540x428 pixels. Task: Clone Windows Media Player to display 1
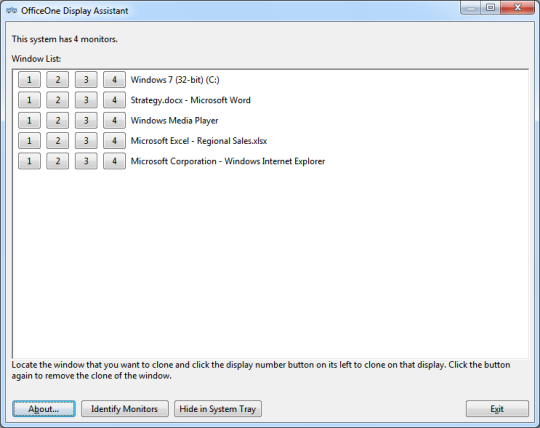tap(29, 120)
